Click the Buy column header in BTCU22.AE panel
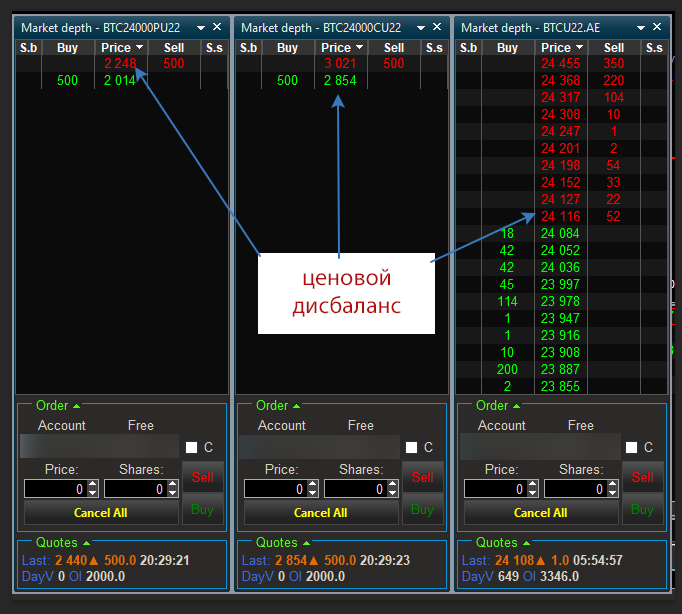Screen dimensions: 682x614 508,47
